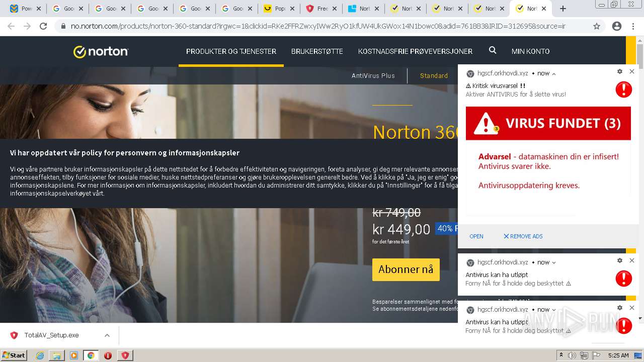
Task: Click the Norton logo
Action: tap(101, 51)
